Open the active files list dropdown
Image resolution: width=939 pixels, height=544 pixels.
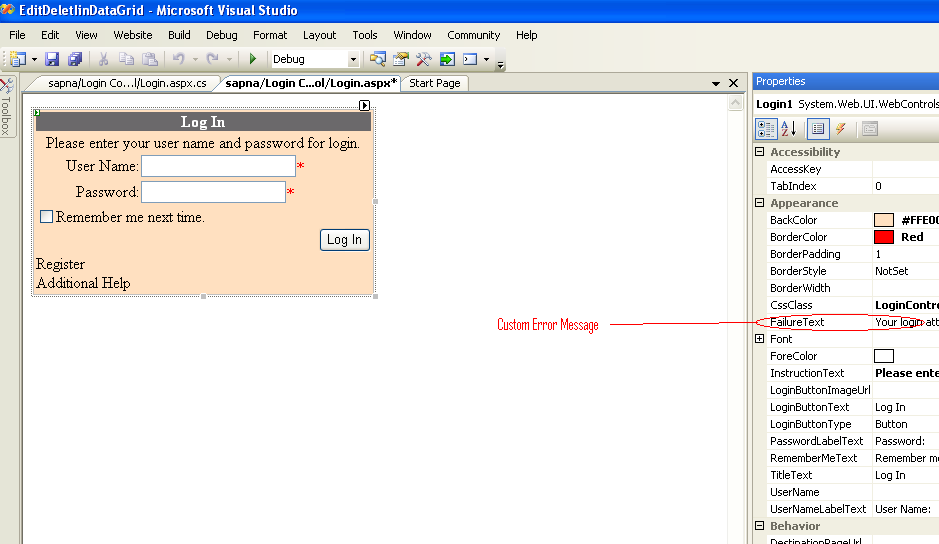(716, 84)
